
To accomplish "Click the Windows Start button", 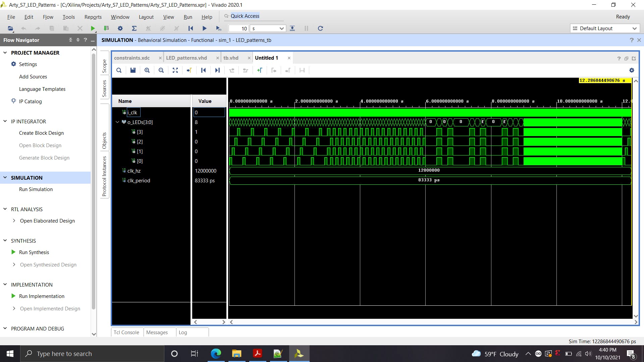I will click(x=10, y=354).
